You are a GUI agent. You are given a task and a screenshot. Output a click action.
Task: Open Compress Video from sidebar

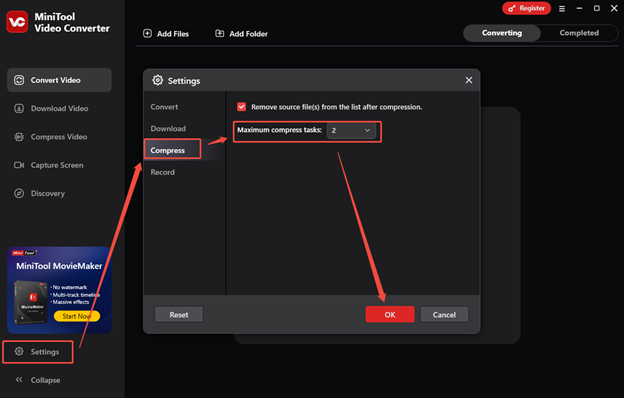point(59,137)
